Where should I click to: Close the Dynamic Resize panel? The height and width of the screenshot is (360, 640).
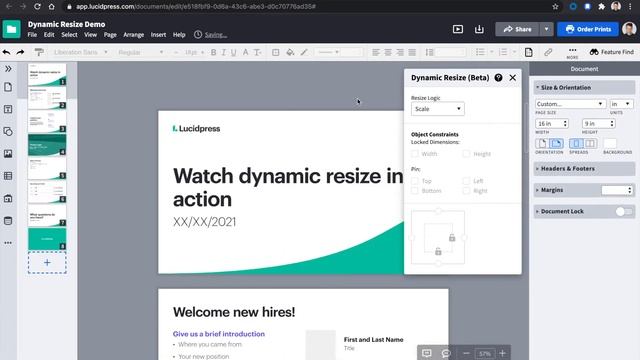[513, 78]
